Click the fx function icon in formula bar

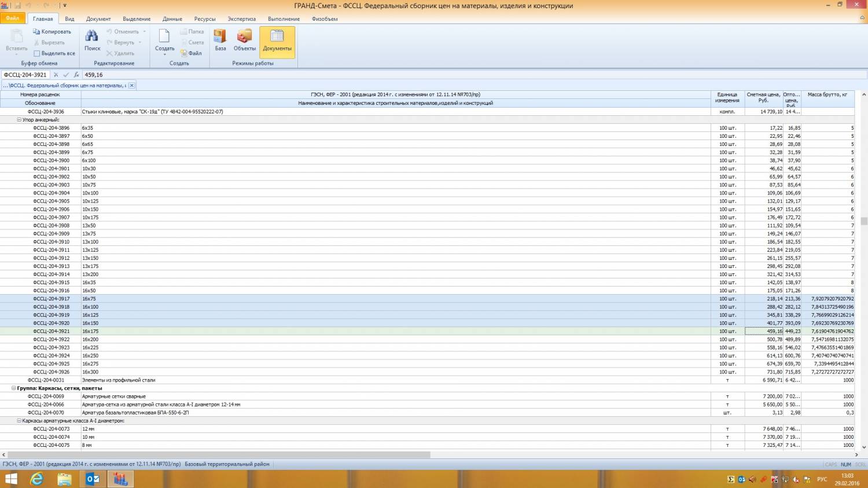[76, 75]
